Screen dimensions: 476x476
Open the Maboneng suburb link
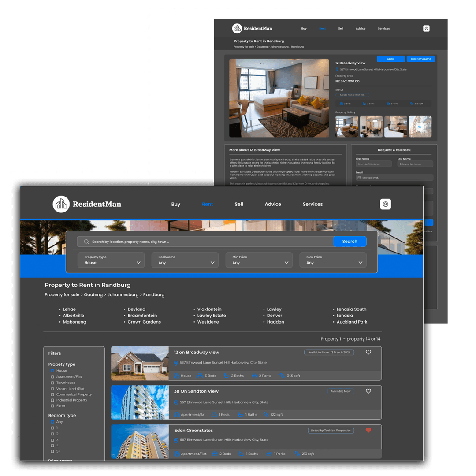[74, 322]
